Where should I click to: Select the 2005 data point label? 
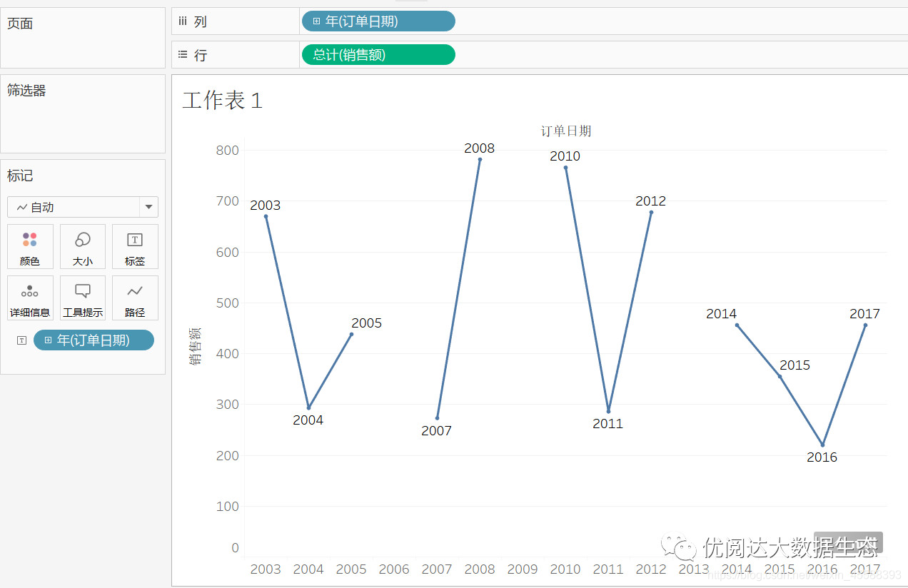(x=367, y=323)
